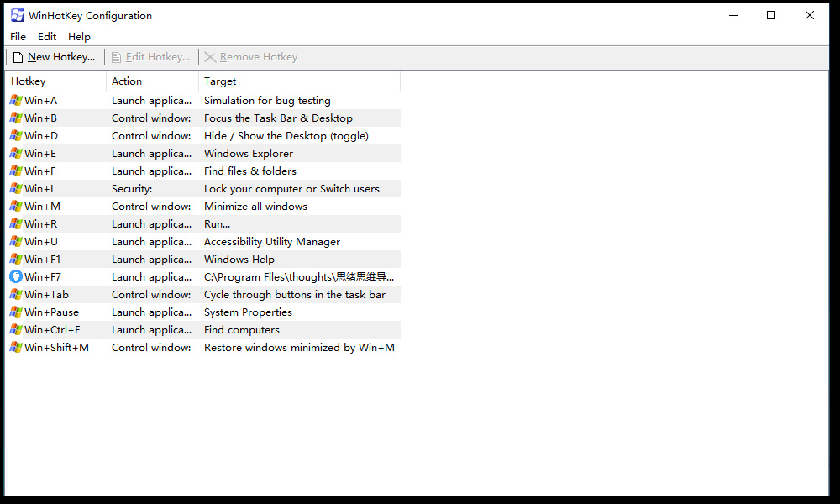Click target 'Windows Help'
Screen dimensions: 840x504
click(x=239, y=260)
